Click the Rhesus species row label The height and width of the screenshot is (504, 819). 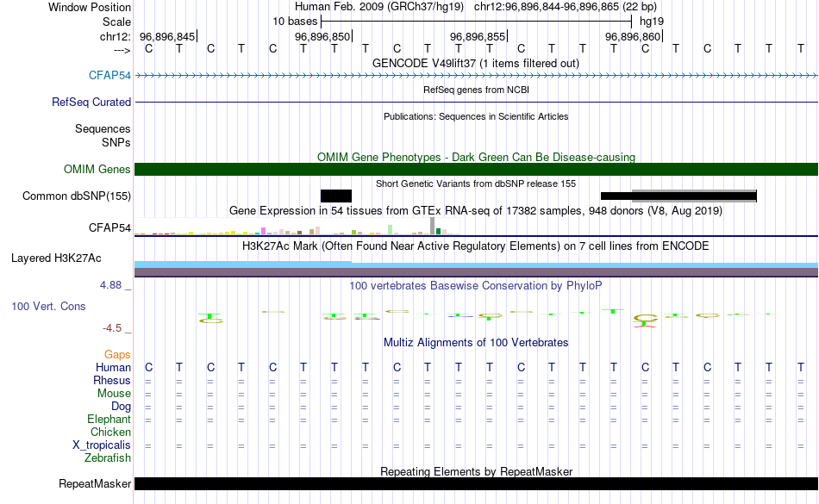(112, 380)
